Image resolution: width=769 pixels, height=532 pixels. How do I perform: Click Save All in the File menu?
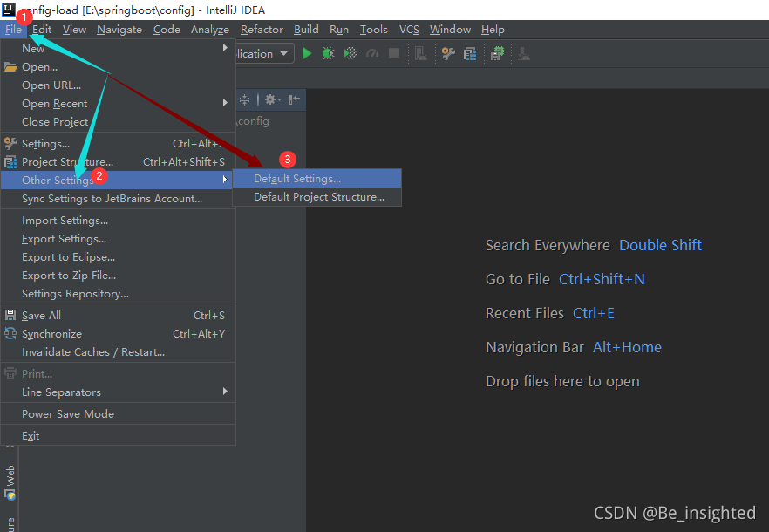click(x=119, y=315)
